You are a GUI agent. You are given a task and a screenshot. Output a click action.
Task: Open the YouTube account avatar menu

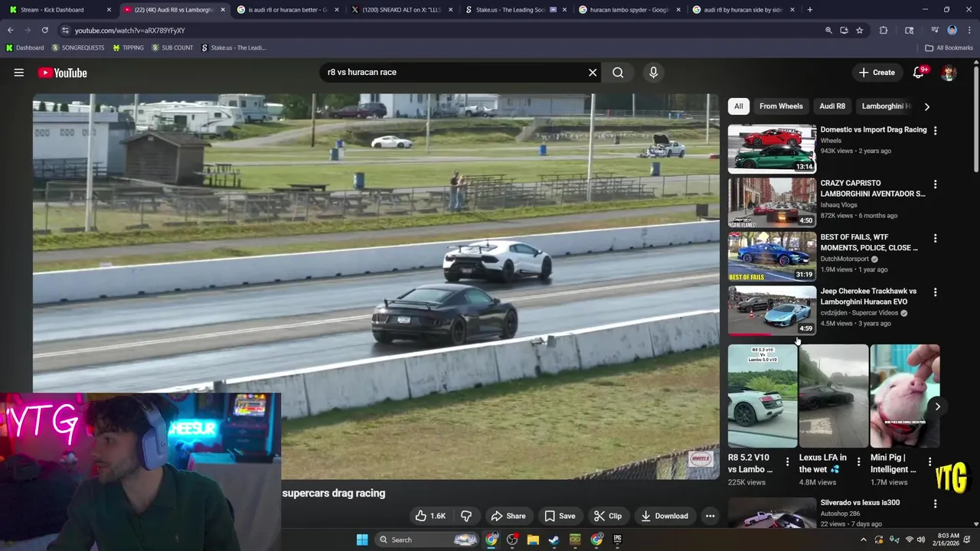(x=949, y=73)
